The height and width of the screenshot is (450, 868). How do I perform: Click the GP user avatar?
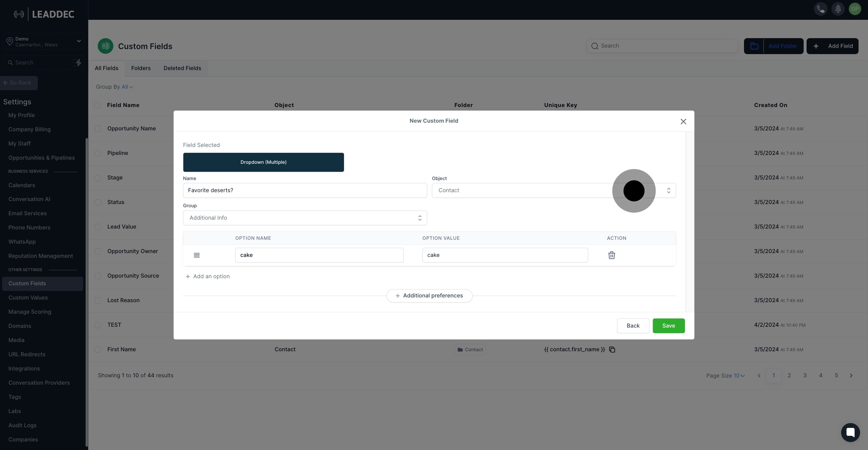click(855, 9)
